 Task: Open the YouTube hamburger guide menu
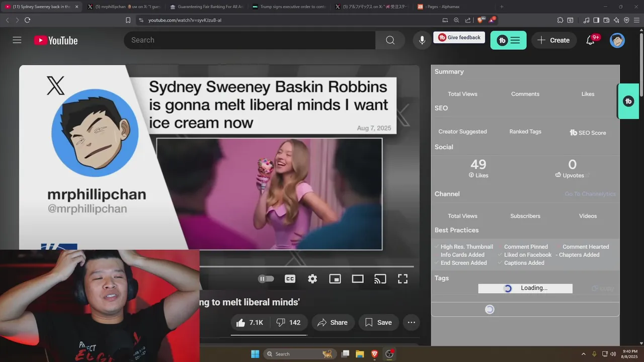17,40
